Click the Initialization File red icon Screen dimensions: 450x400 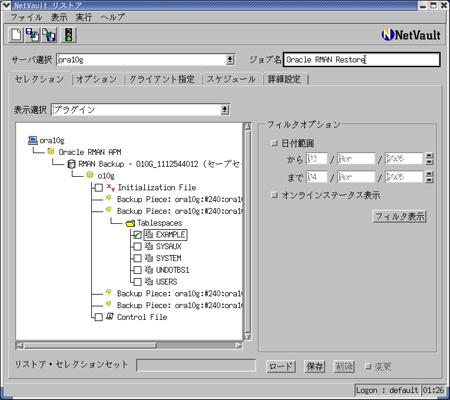pyautogui.click(x=110, y=187)
